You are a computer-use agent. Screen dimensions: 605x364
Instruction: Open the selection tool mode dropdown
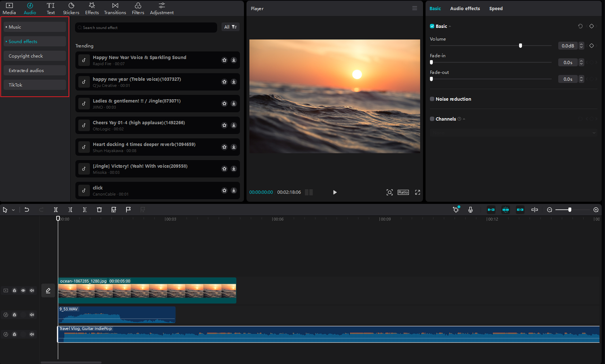13,210
